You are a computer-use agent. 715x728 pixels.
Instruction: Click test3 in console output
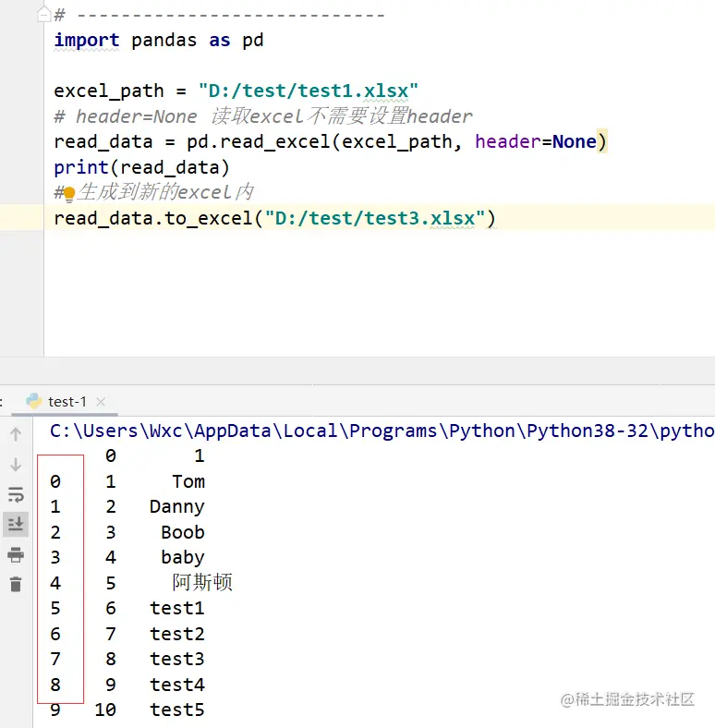point(176,659)
